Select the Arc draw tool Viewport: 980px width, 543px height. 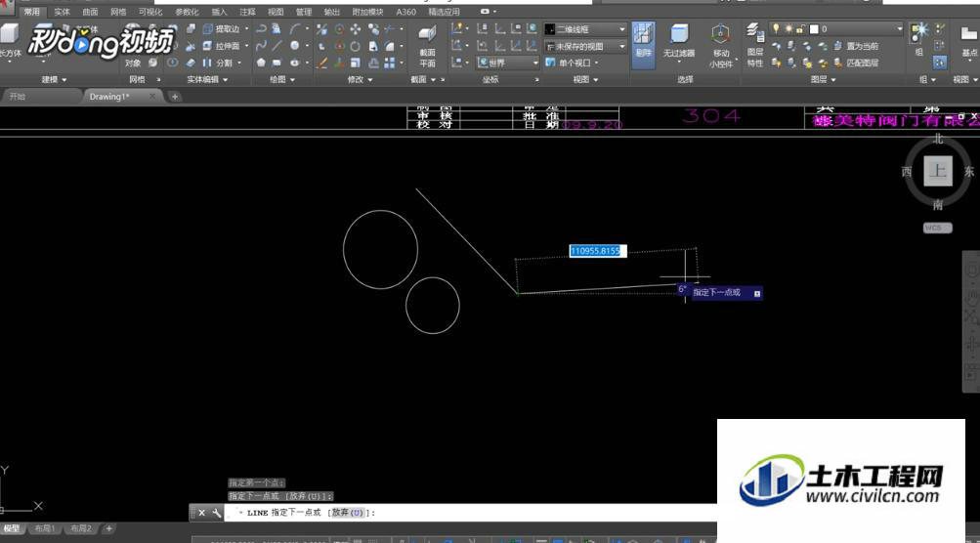coord(294,28)
